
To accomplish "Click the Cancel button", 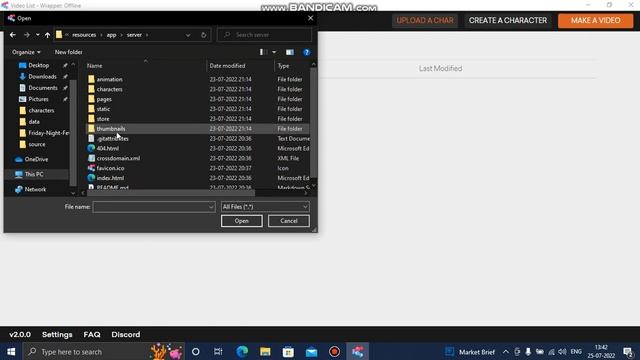I will coord(289,221).
